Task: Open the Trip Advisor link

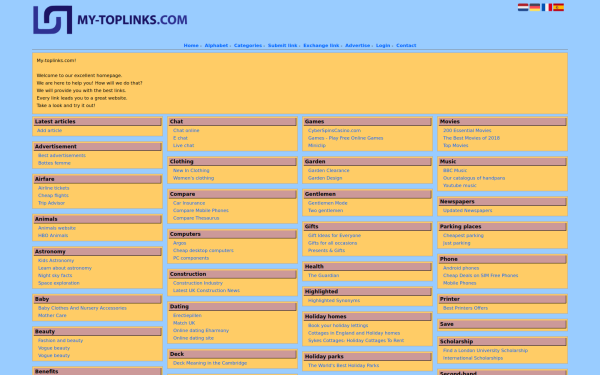Action: coord(51,203)
